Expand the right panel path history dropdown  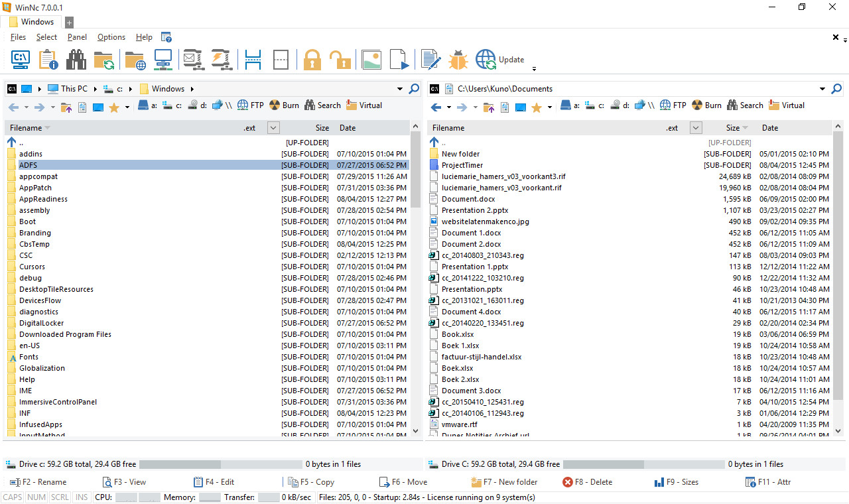click(822, 89)
